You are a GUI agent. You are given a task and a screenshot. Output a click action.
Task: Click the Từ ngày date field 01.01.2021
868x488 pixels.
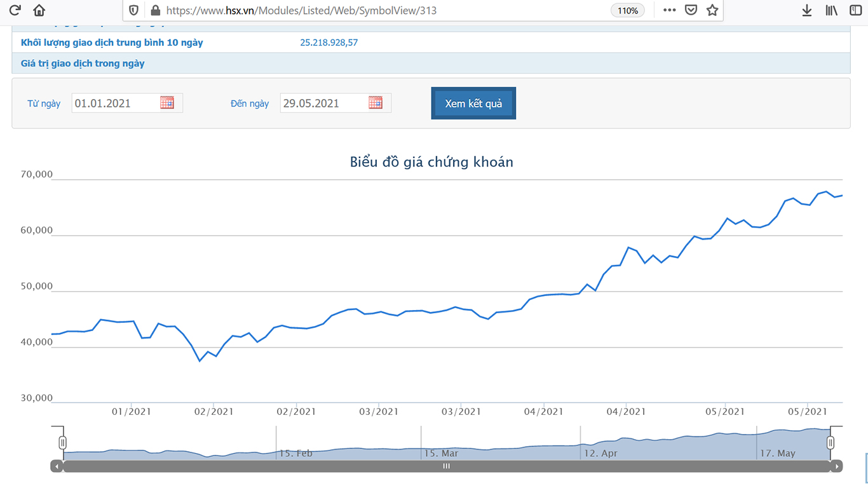(x=114, y=103)
